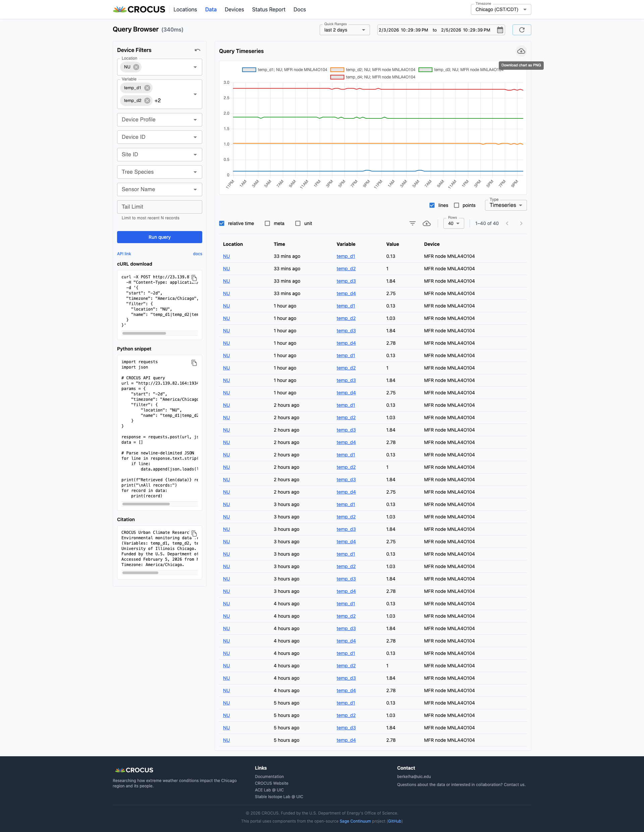This screenshot has width=644, height=832.
Task: Copy the Python snippet code
Action: point(194,363)
